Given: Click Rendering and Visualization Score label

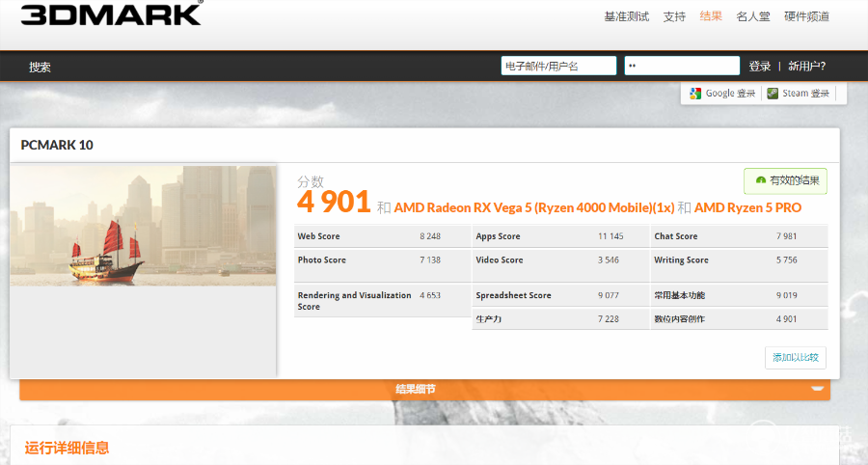Looking at the screenshot, I should click(x=354, y=301).
